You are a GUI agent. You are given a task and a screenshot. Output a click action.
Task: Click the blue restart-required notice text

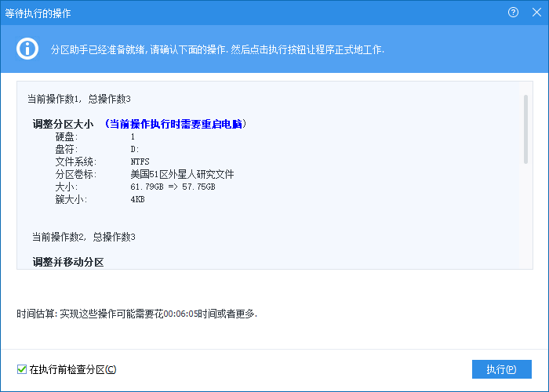(x=176, y=124)
